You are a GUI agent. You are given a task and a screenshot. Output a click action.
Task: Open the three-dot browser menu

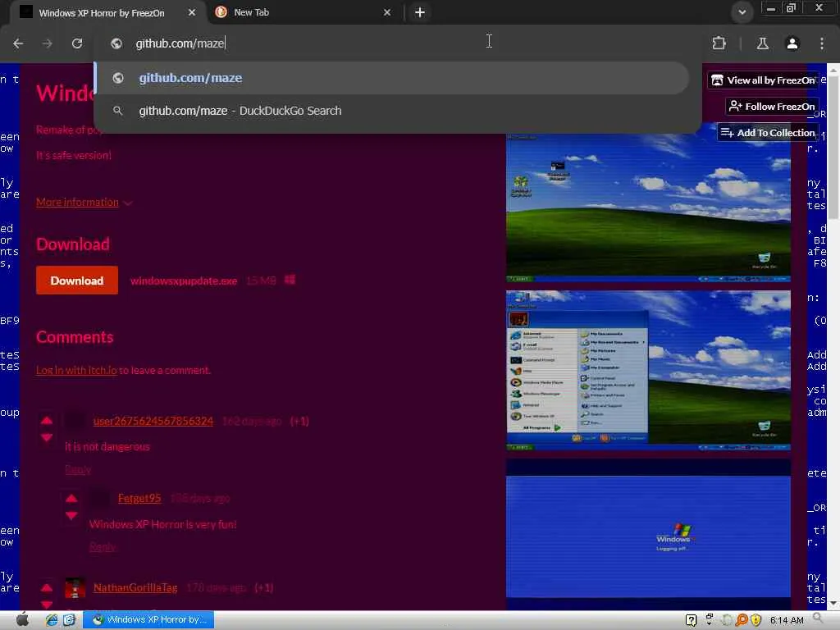(x=822, y=43)
